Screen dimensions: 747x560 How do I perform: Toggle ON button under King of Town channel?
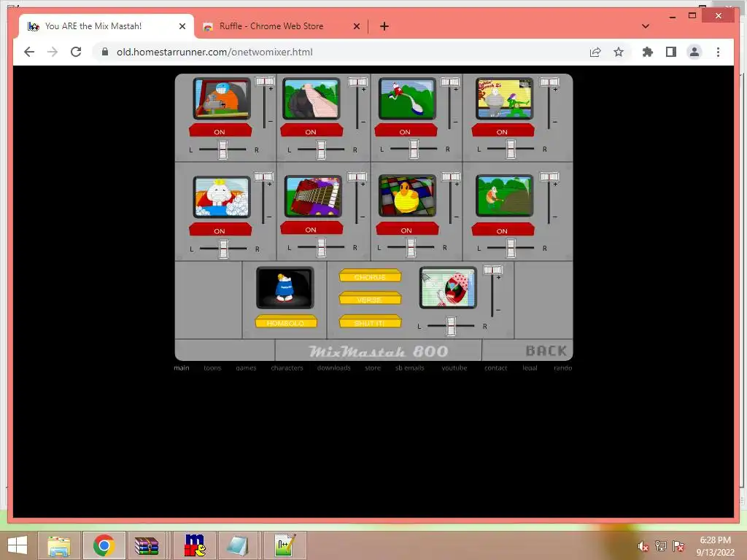[x=220, y=230]
